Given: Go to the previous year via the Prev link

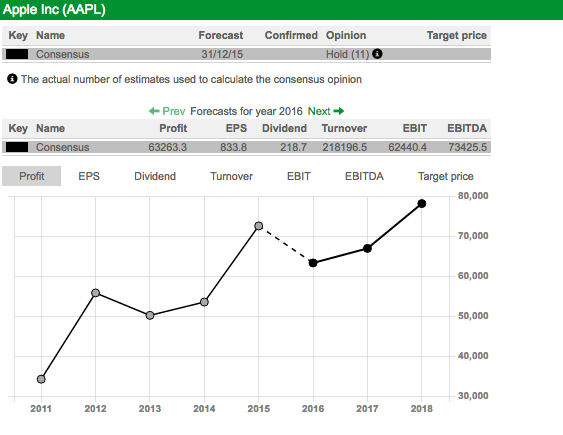Looking at the screenshot, I should click(x=174, y=111).
